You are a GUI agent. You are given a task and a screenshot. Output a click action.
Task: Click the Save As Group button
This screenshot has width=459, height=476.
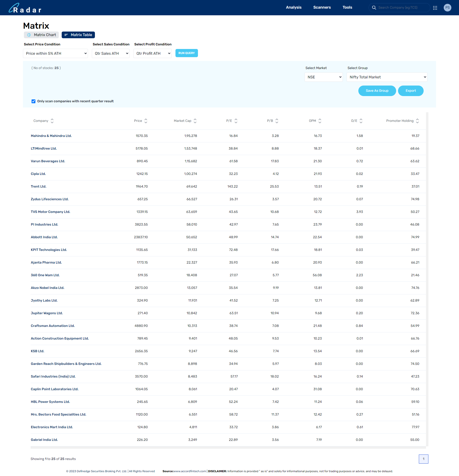(x=377, y=91)
